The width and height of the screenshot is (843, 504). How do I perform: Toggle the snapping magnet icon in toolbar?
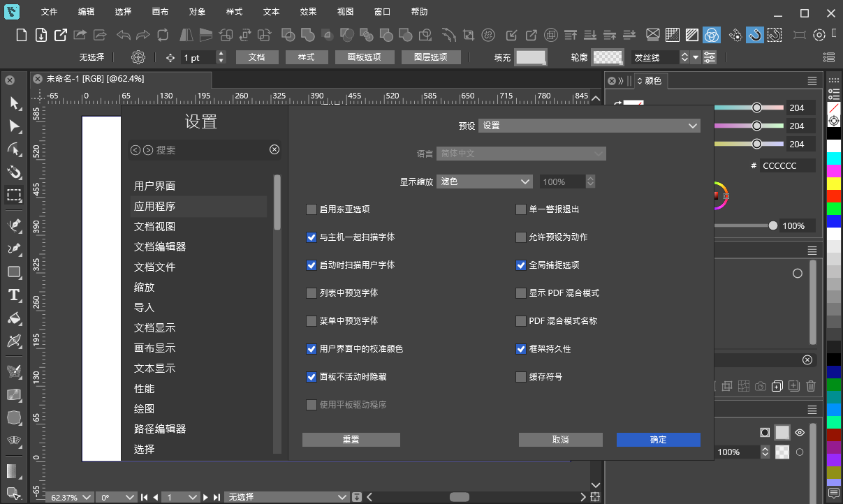pos(755,34)
